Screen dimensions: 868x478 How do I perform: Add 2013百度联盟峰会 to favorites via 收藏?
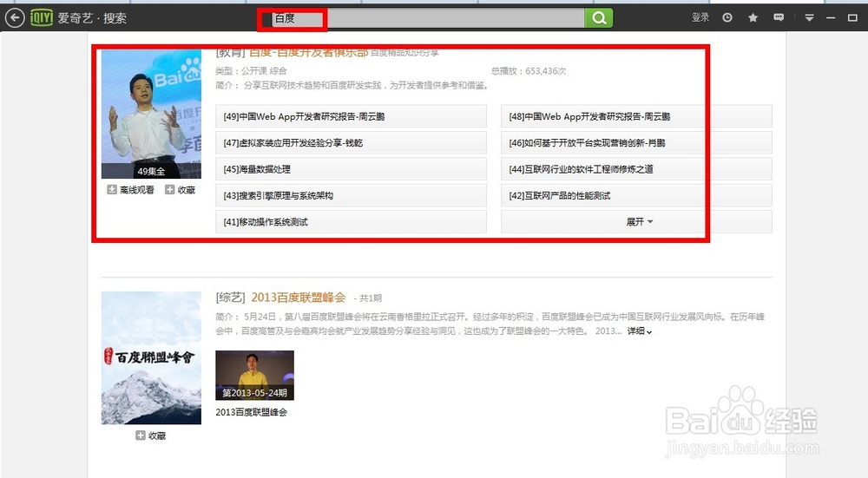tap(151, 435)
